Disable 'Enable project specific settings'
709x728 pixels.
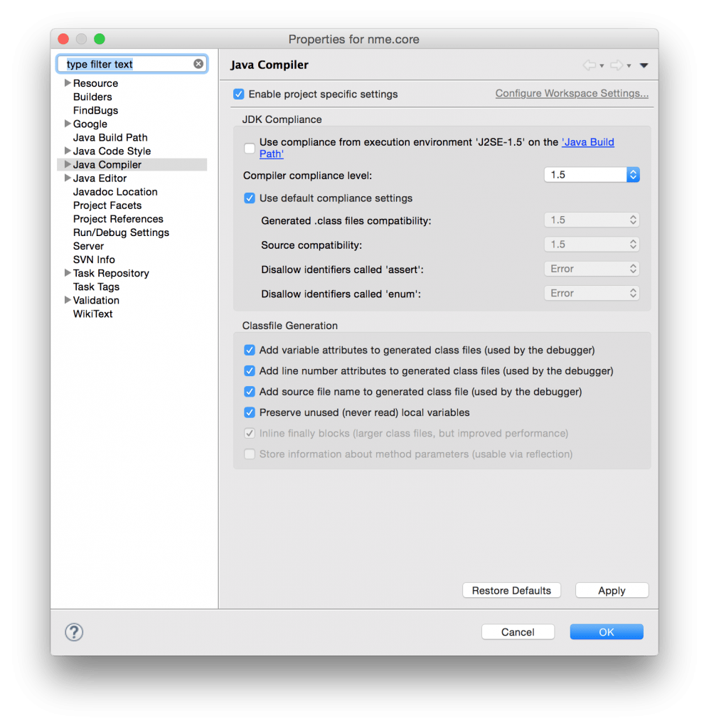239,94
